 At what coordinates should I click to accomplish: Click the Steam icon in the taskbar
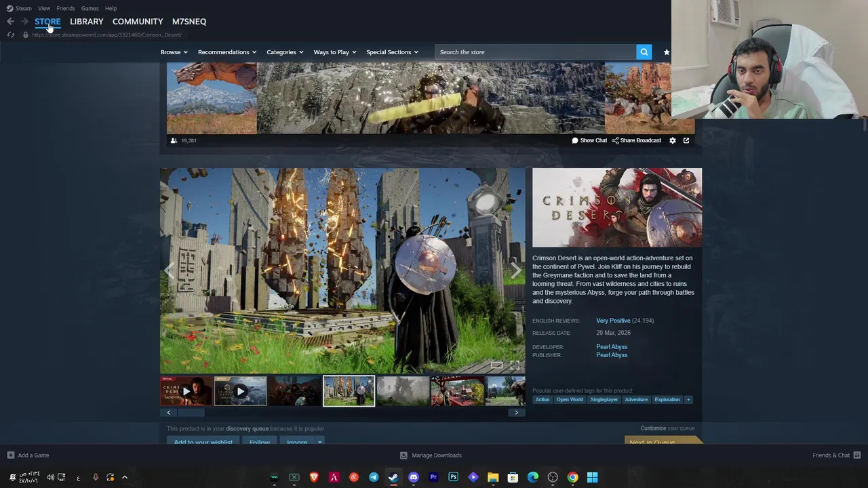393,477
